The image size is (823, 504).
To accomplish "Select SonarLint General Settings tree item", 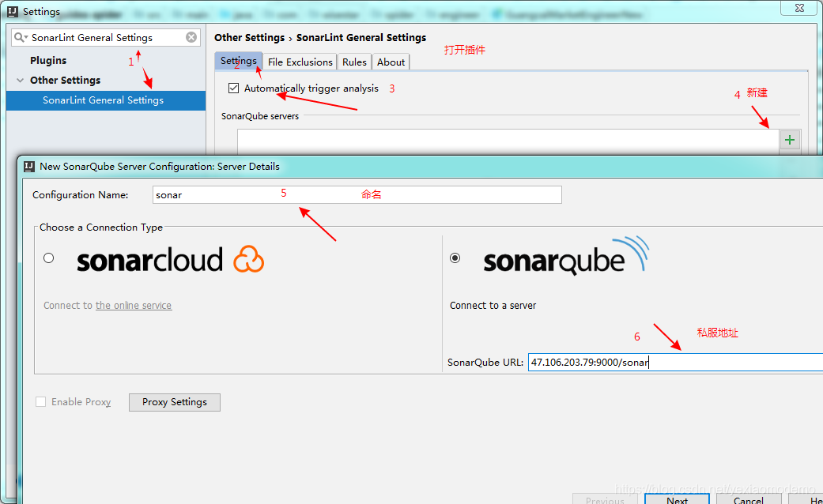I will (105, 100).
